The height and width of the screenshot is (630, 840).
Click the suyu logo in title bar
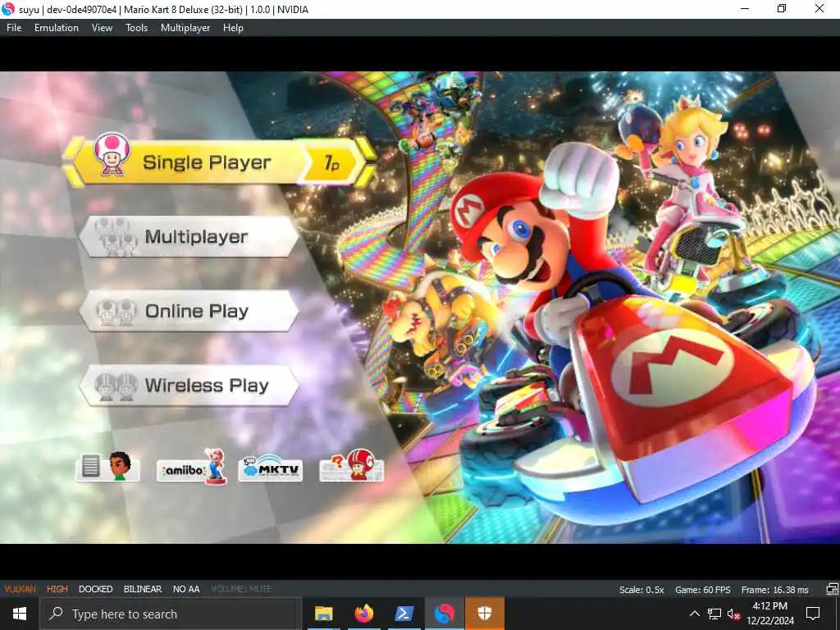click(x=8, y=9)
